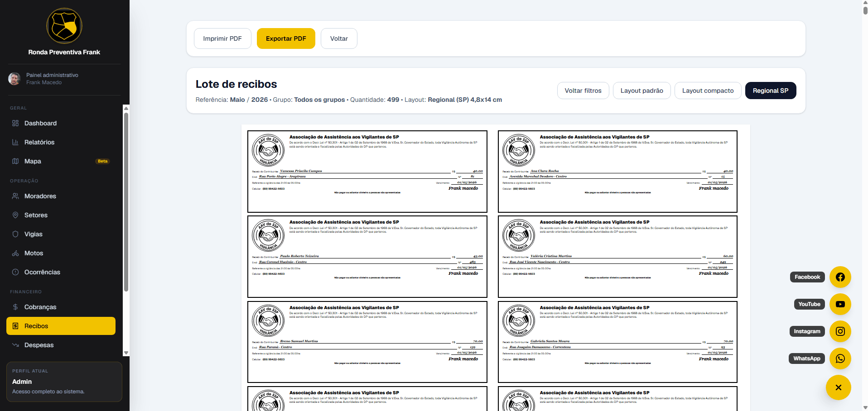Click the sidebar scrollbar down arrow
Image resolution: width=868 pixels, height=411 pixels.
[x=126, y=353]
